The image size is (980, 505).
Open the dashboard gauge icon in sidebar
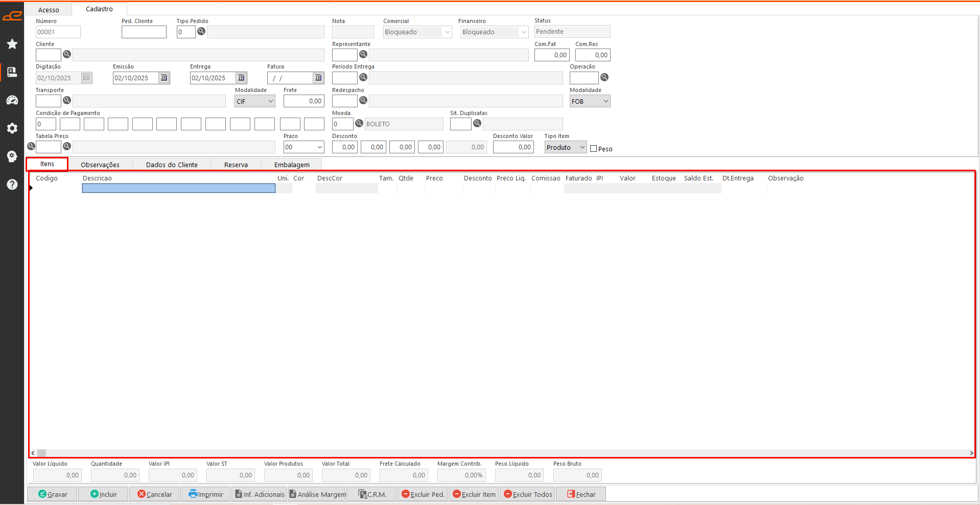pyautogui.click(x=12, y=100)
